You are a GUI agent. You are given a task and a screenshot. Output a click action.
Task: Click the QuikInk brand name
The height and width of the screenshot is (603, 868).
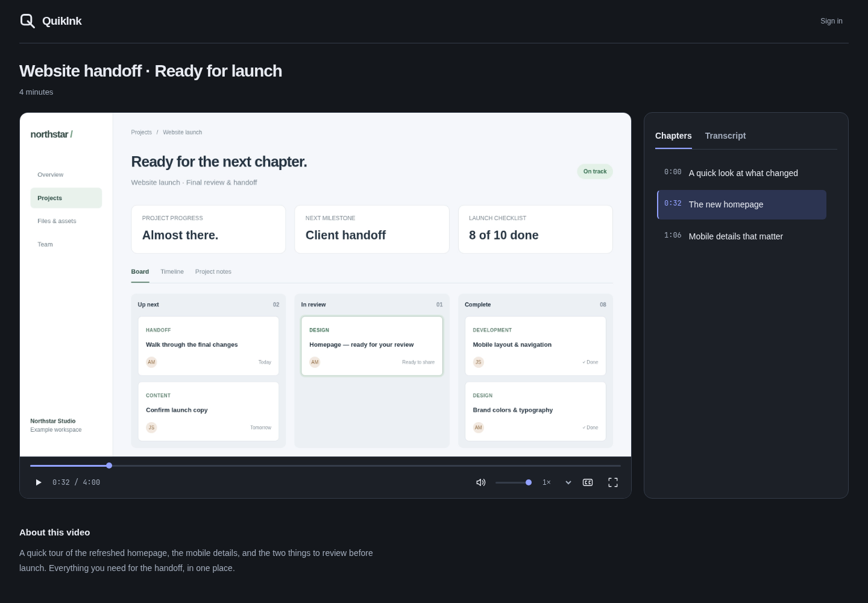61,21
